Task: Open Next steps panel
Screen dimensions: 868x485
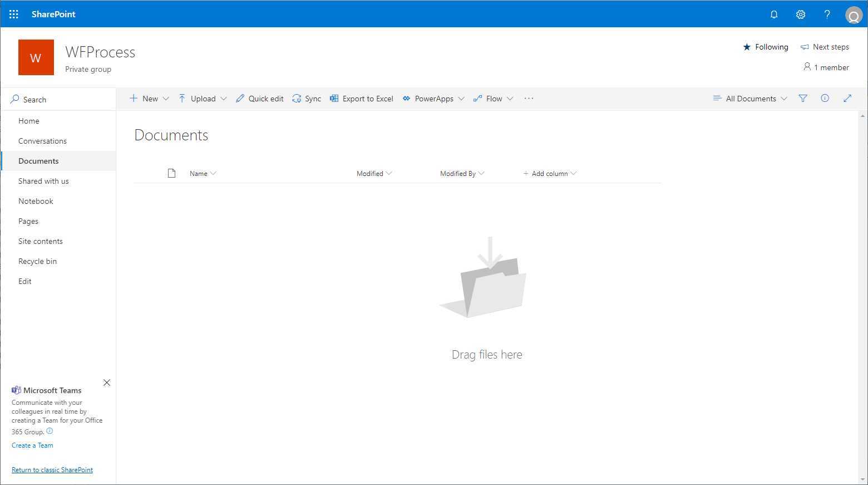Action: (825, 47)
